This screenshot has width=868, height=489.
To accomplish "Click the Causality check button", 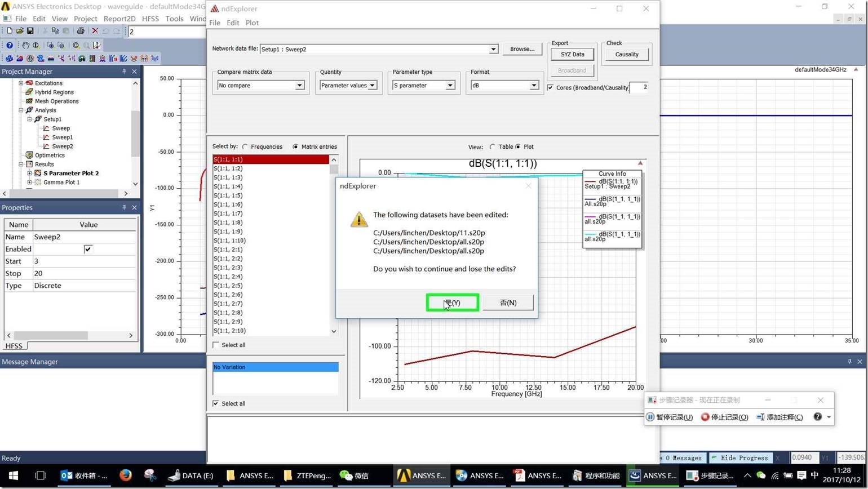I will pyautogui.click(x=627, y=54).
